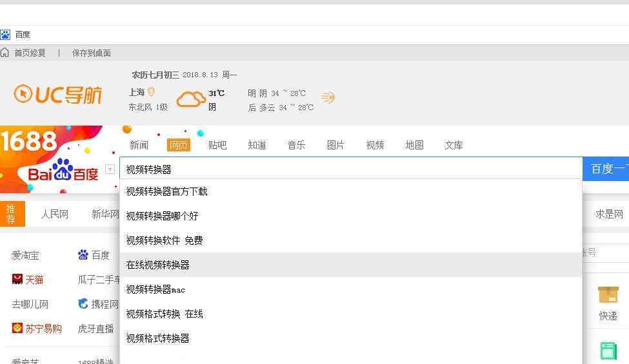Click the Suning lion icon
This screenshot has height=364, width=629.
tap(17, 328)
